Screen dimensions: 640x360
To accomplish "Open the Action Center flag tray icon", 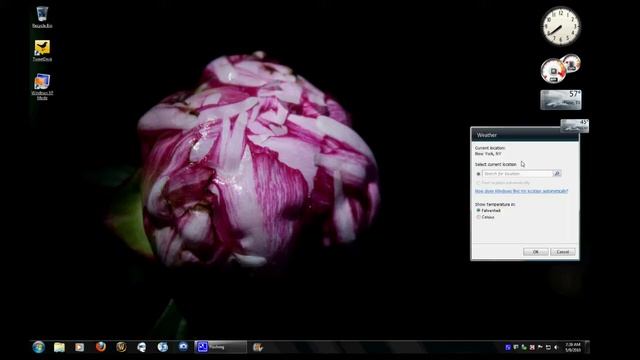I will click(x=540, y=347).
